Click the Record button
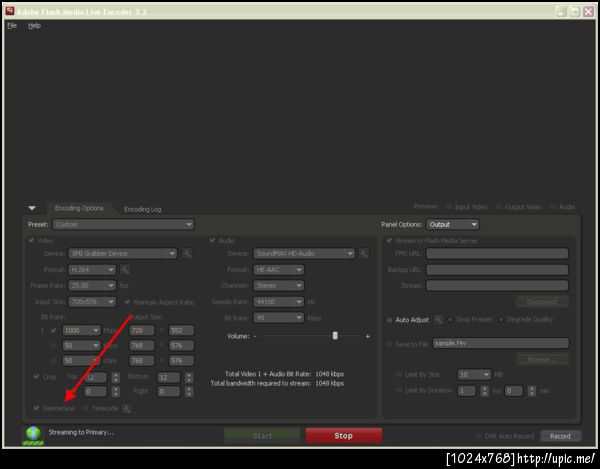 [560, 436]
